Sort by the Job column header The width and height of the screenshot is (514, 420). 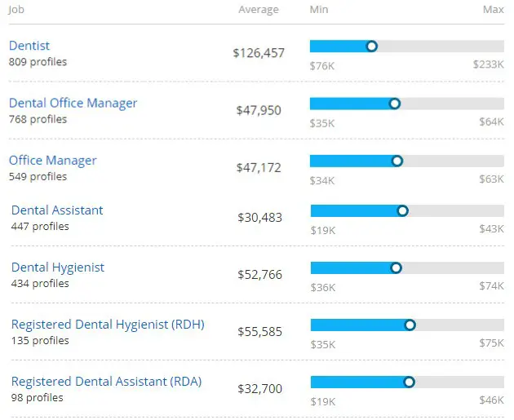(16, 10)
